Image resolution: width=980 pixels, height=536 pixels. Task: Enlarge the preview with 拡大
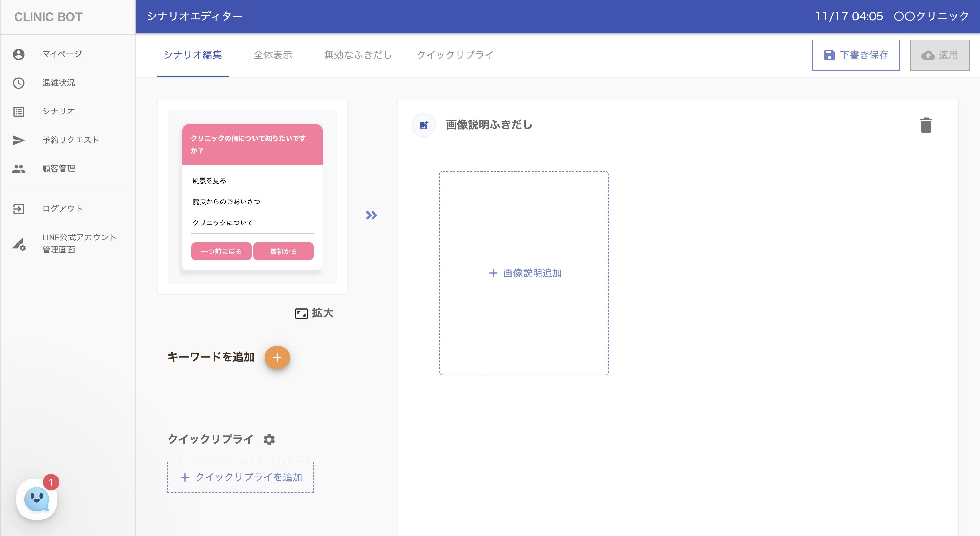point(314,313)
